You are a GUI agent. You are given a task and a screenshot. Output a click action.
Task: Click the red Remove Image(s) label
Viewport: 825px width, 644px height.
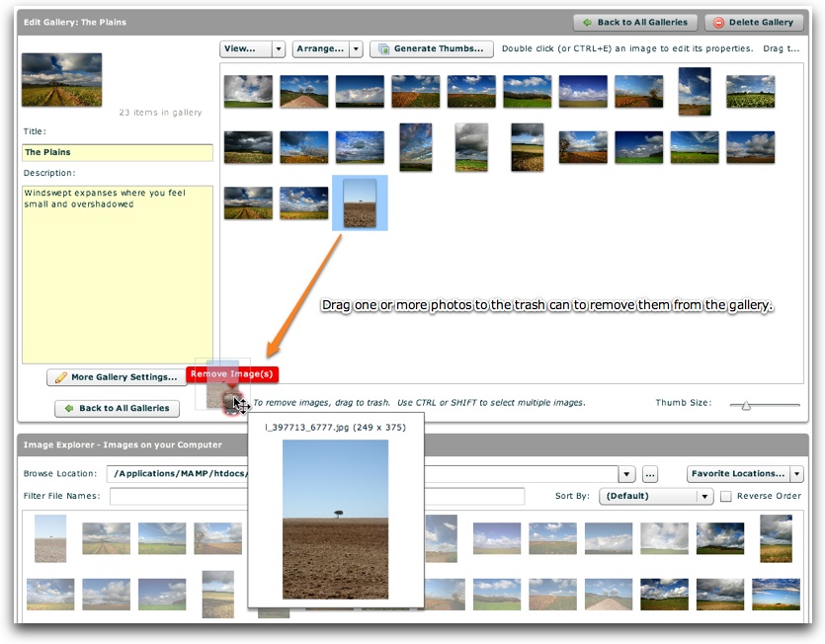[x=233, y=374]
